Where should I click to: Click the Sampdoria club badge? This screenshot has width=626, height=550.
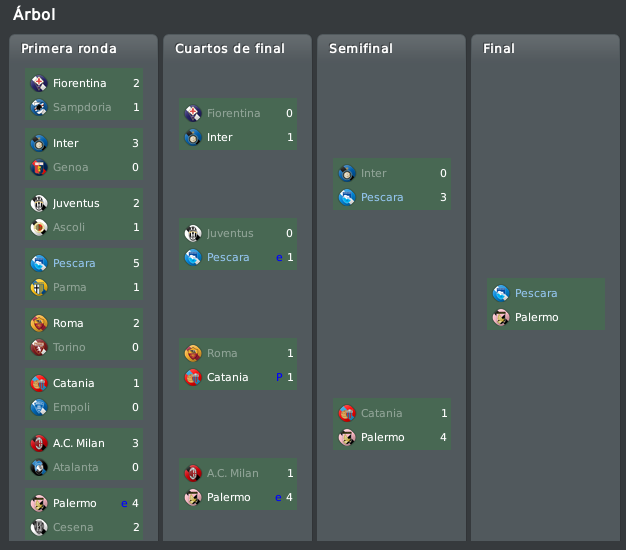click(39, 107)
